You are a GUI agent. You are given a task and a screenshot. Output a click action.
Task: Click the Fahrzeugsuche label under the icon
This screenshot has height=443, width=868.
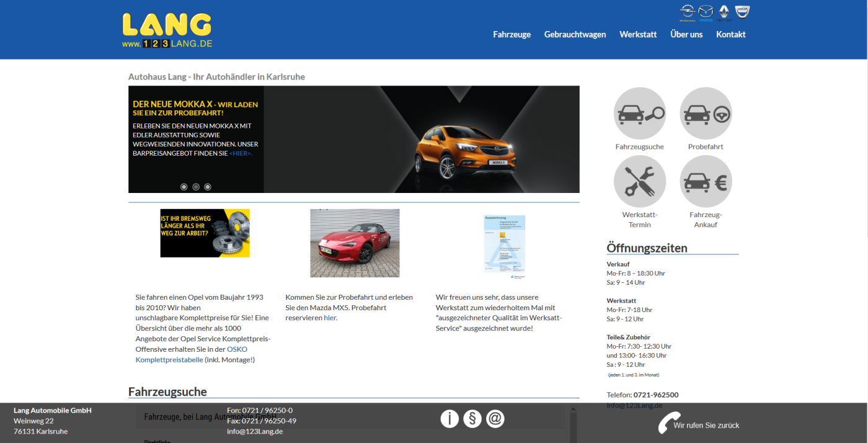coord(640,147)
